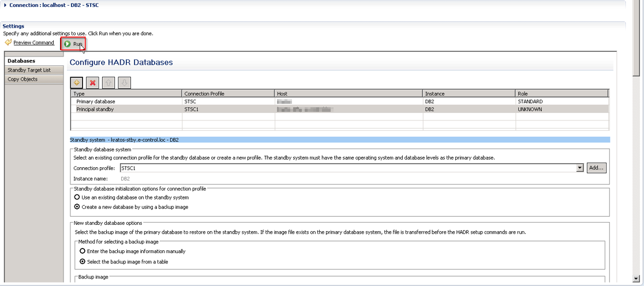This screenshot has width=644, height=286.
Task: Click the Preview Command pencil icon
Action: coord(8,43)
